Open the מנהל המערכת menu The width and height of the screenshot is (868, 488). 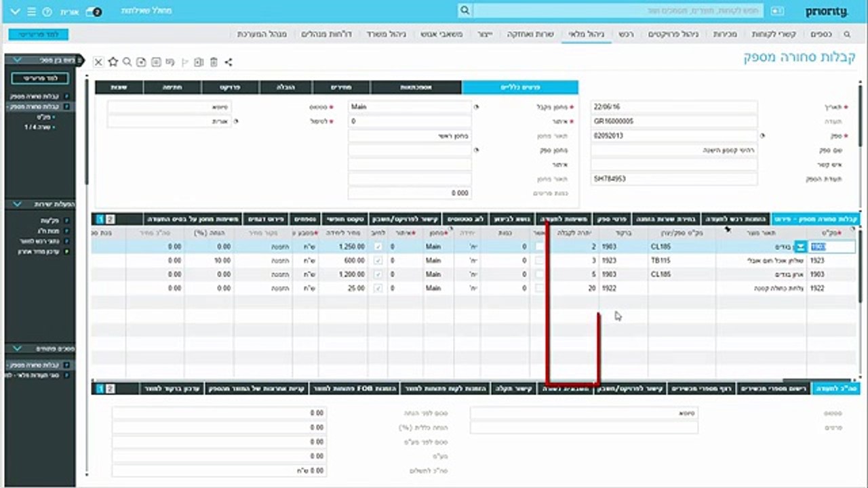click(x=262, y=34)
